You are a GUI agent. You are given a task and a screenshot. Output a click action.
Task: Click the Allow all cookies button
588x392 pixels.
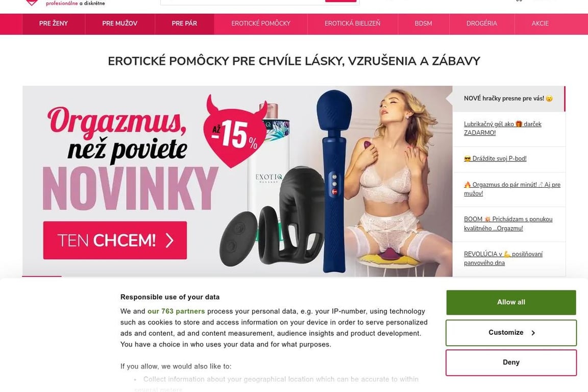511,302
